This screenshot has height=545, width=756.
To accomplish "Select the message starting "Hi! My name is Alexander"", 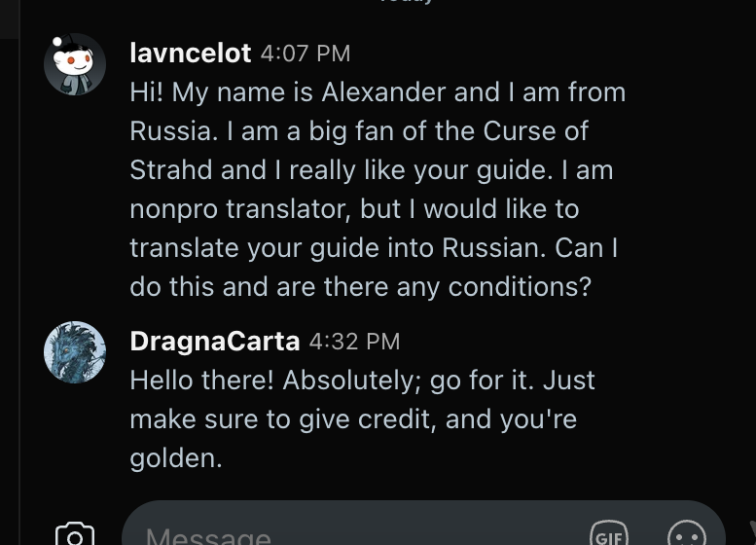I will tap(378, 189).
